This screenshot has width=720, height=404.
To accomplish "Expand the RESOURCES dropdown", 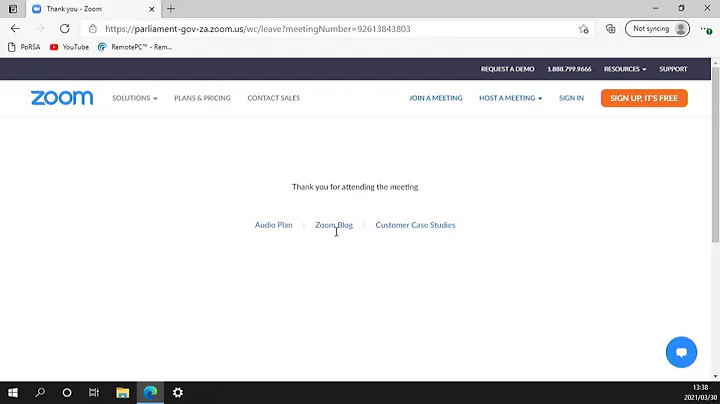I will pos(625,69).
